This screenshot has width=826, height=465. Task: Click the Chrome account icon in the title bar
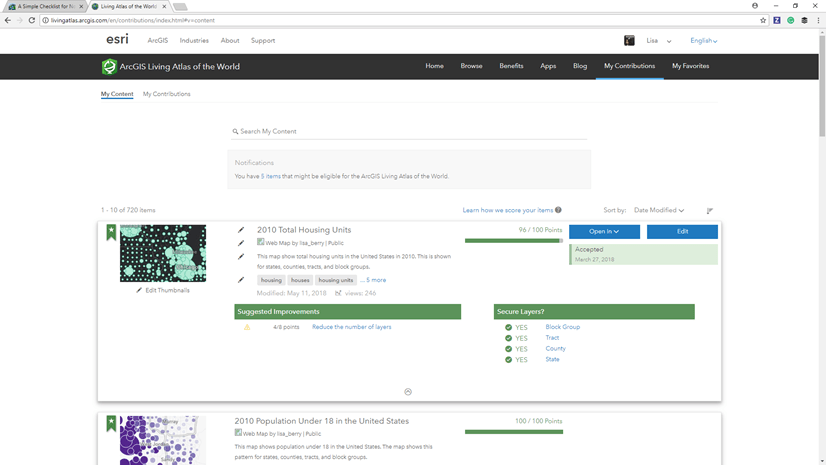click(755, 6)
